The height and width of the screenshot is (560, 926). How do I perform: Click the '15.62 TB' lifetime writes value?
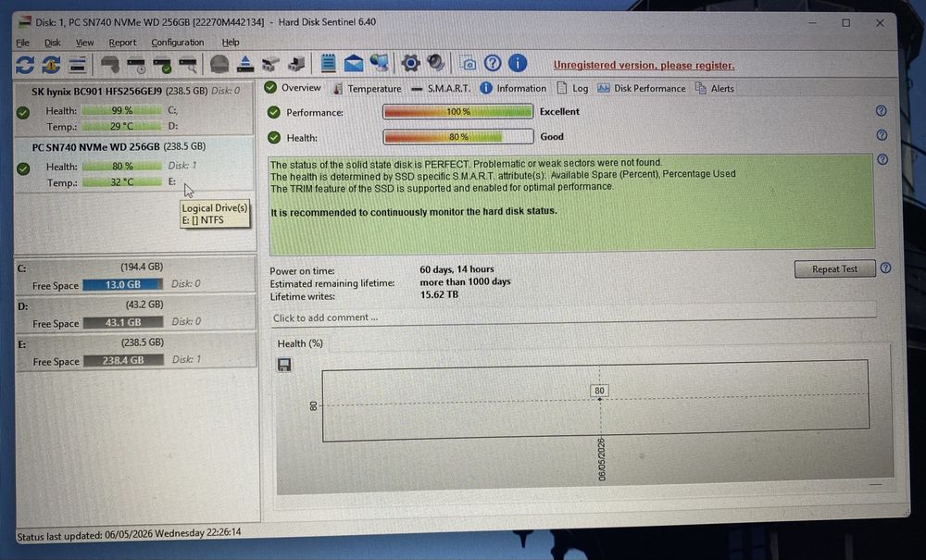439,294
